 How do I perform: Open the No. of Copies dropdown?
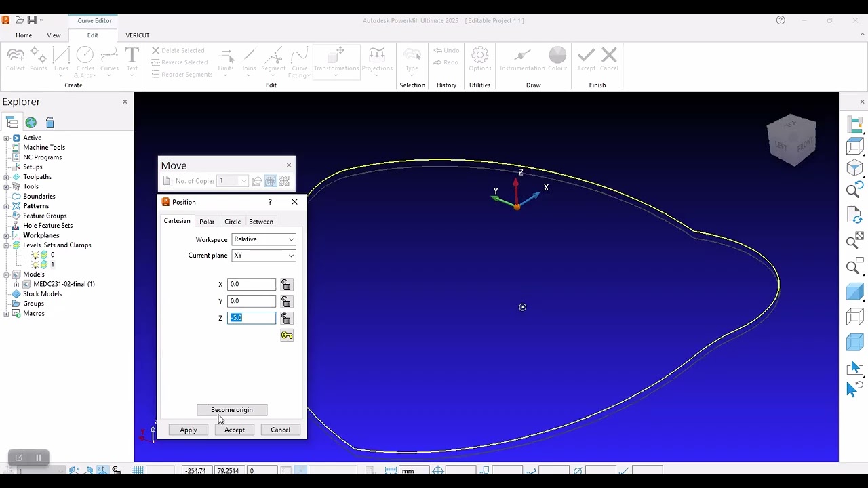(233, 181)
